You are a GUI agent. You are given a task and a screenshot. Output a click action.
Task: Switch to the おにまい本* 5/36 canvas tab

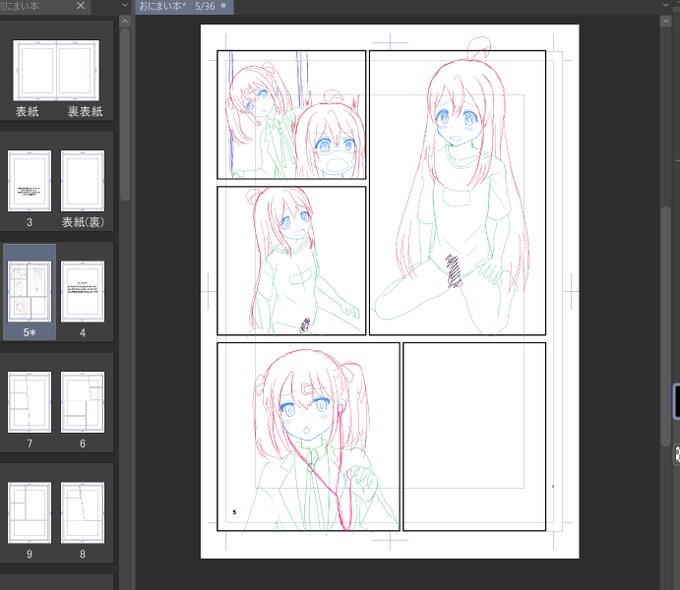pyautogui.click(x=184, y=7)
